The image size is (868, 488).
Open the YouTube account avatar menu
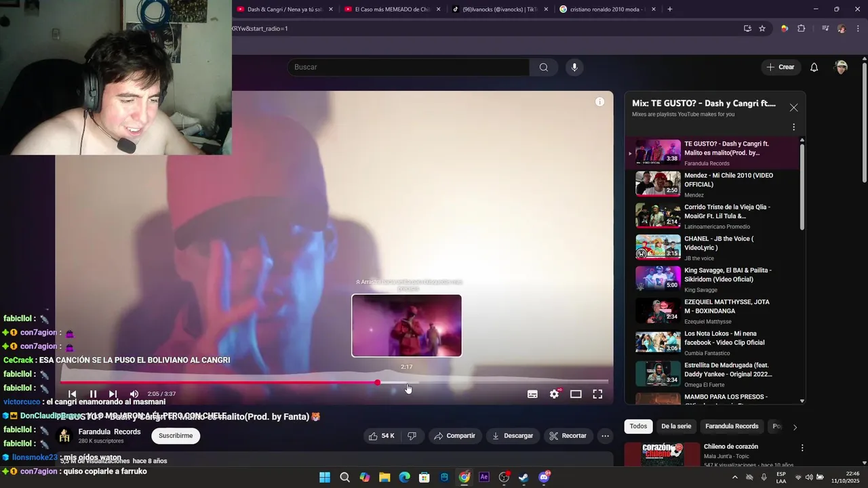(842, 67)
